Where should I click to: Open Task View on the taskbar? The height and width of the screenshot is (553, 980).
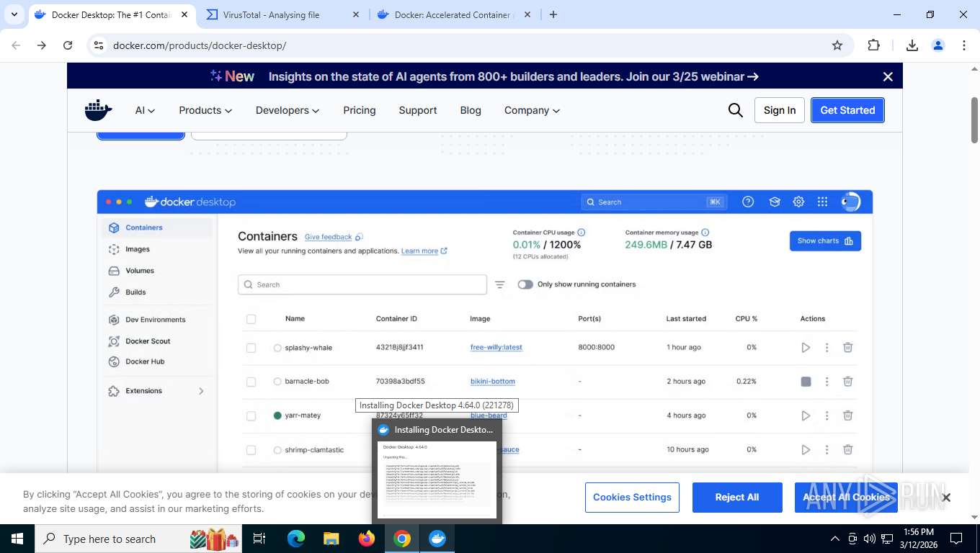pos(259,539)
